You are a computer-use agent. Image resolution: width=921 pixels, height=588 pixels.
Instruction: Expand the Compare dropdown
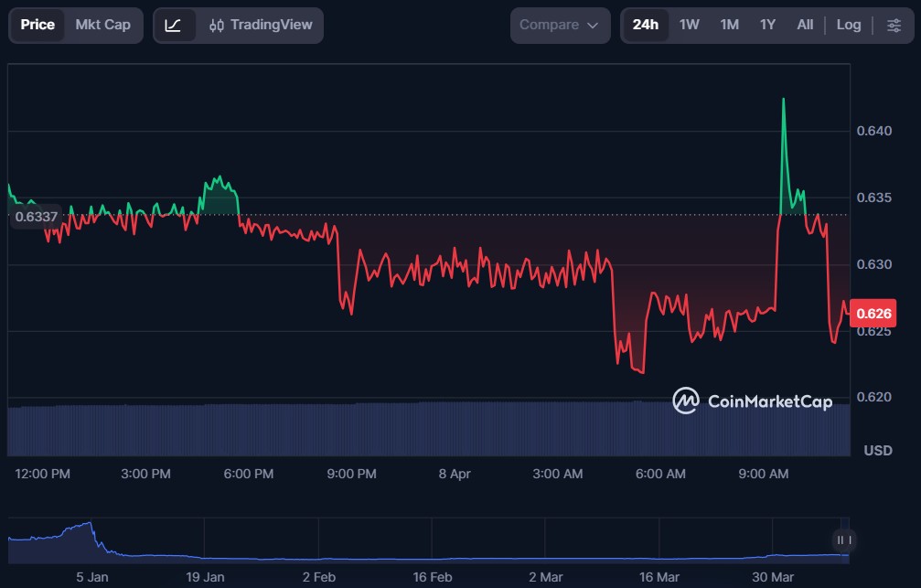(560, 26)
